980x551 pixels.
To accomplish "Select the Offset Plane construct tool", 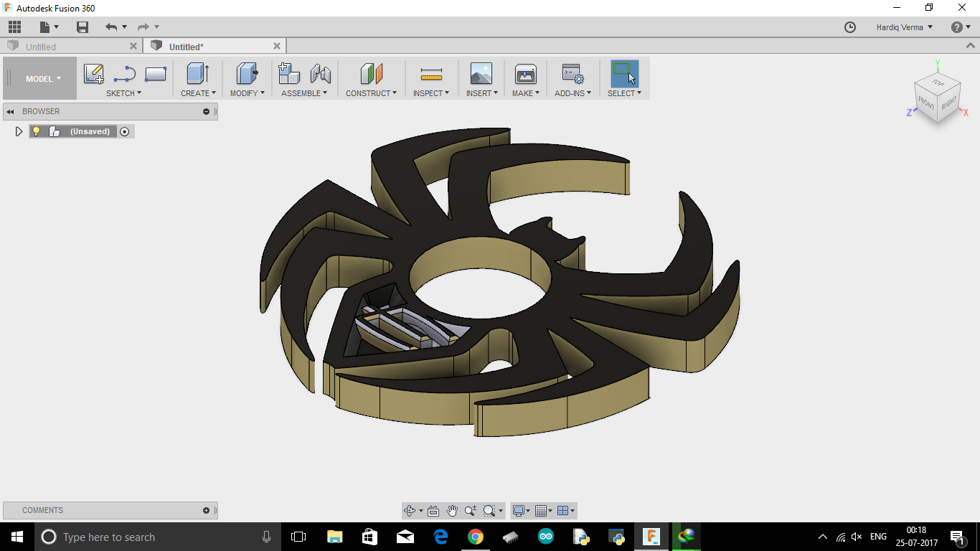I will pyautogui.click(x=372, y=74).
